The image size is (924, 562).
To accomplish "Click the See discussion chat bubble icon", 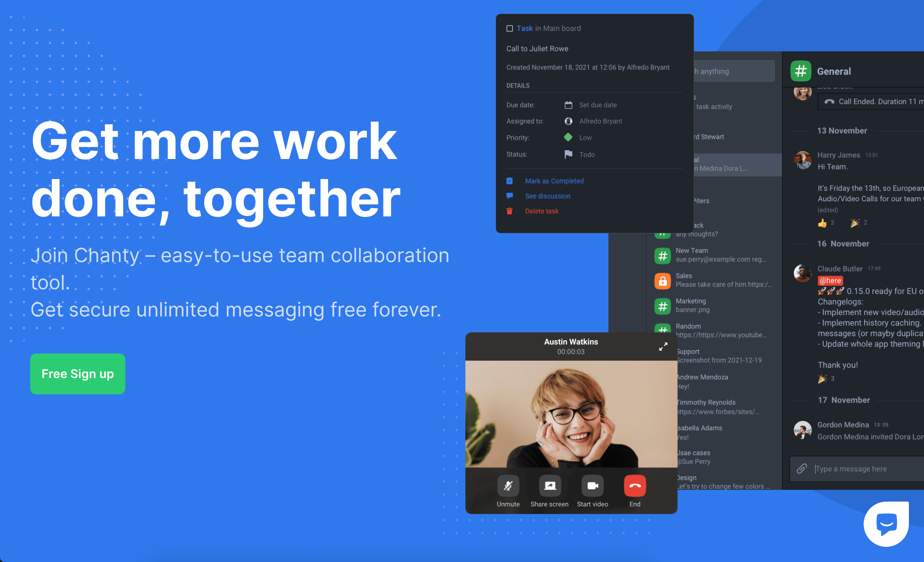I will (x=510, y=196).
